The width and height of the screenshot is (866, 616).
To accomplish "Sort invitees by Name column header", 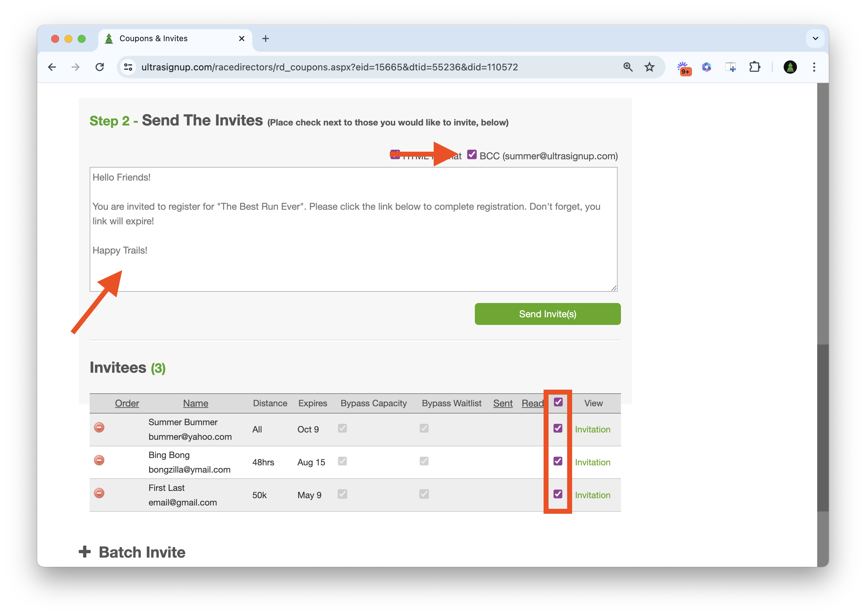I will (196, 403).
